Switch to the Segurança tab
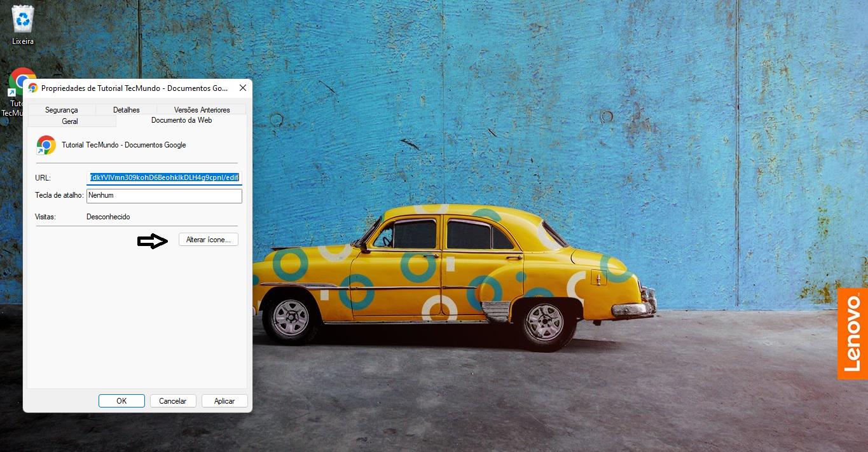 [x=62, y=110]
